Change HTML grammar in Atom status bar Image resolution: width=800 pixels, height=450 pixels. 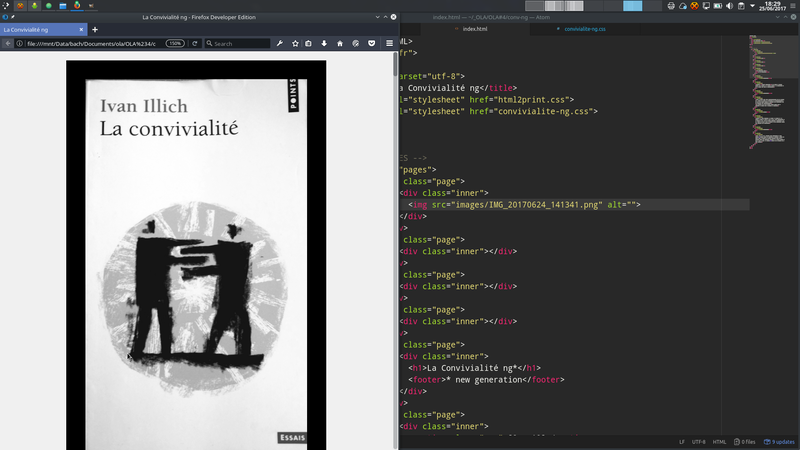[x=719, y=442]
